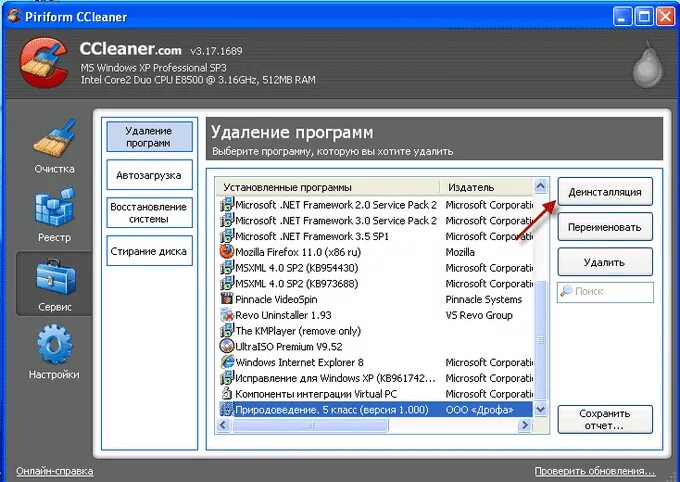Screen dimensions: 680x482
Task: Click The KMPlayer row icon
Action: click(226, 331)
